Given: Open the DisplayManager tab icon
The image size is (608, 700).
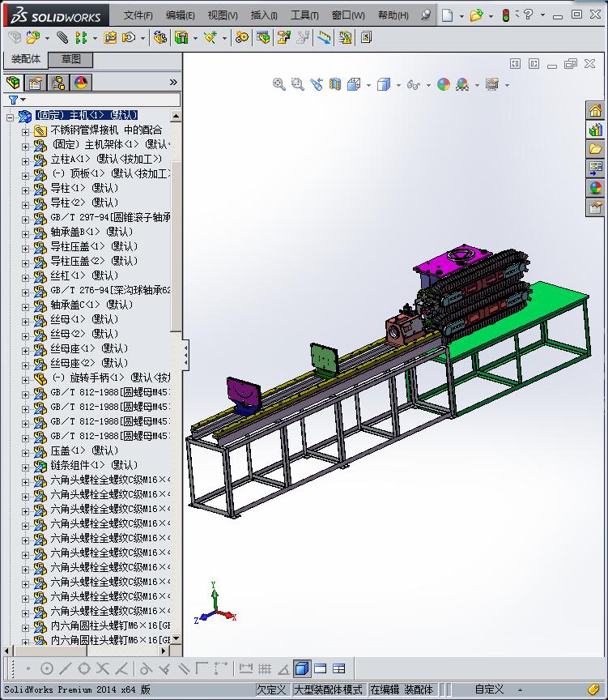Looking at the screenshot, I should [x=81, y=83].
